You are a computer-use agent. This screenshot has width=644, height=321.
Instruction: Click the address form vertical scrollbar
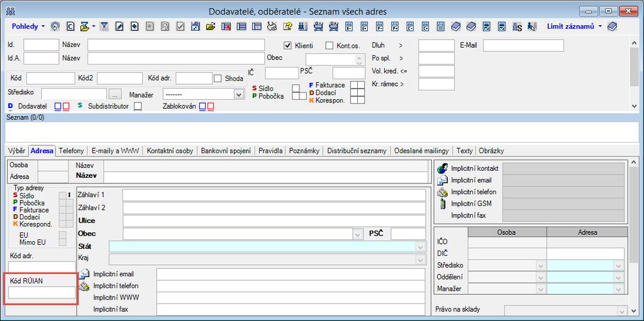click(x=634, y=238)
